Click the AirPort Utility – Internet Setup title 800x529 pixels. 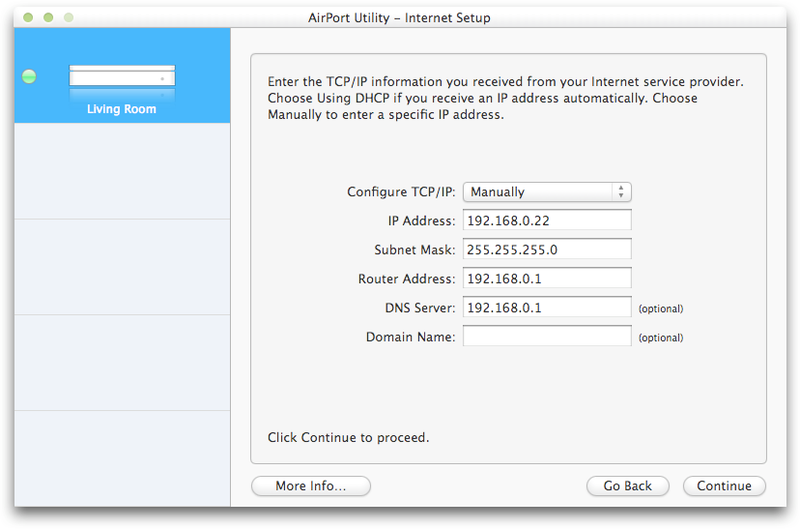(399, 18)
